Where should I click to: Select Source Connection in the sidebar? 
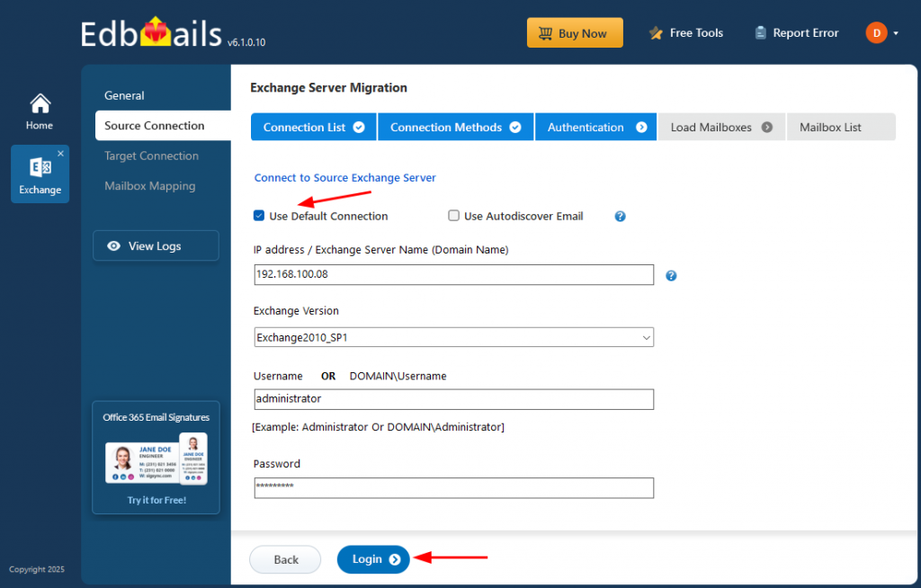(x=163, y=125)
